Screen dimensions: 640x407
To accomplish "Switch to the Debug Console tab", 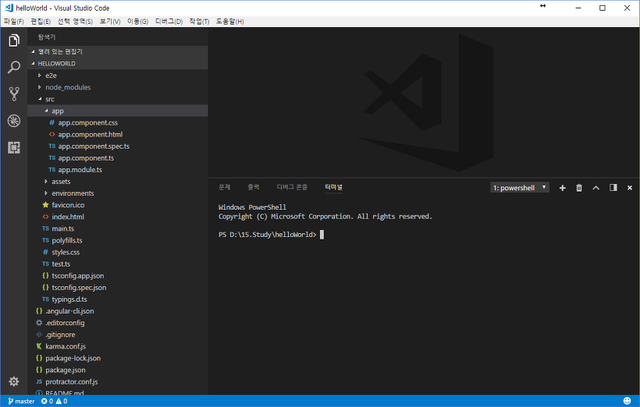I will 292,187.
